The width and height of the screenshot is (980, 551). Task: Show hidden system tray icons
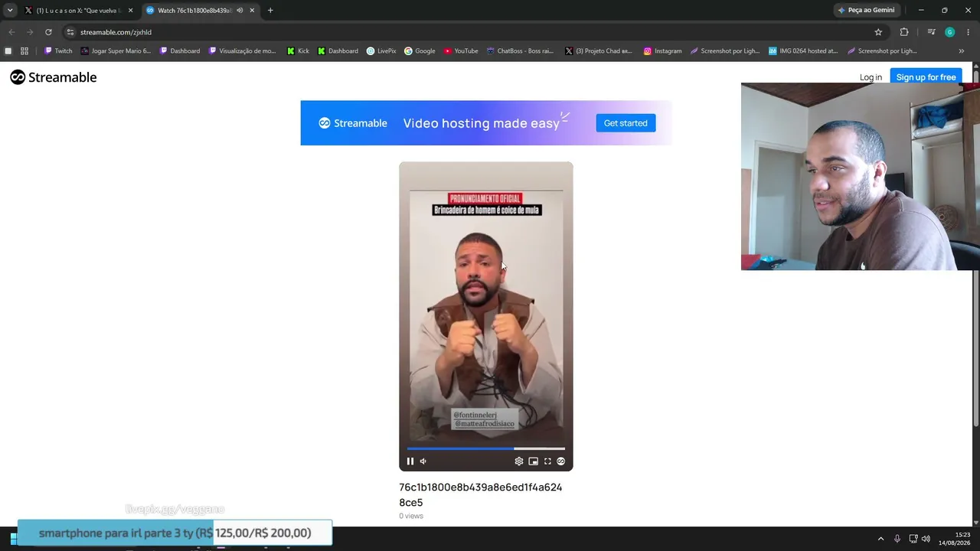pyautogui.click(x=880, y=539)
